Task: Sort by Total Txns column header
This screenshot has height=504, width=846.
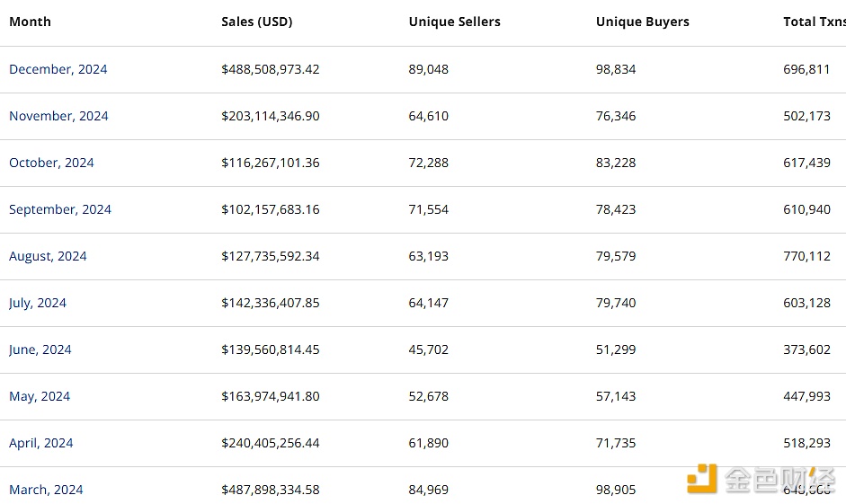Action: (x=815, y=22)
